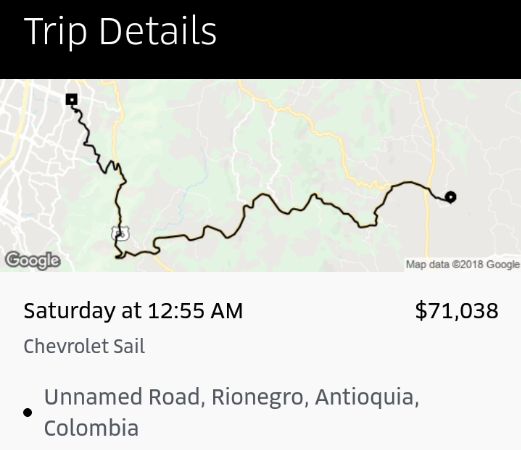Open the Map data ©2018 Google attribution
Screen dimensions: 521x450
tap(462, 264)
